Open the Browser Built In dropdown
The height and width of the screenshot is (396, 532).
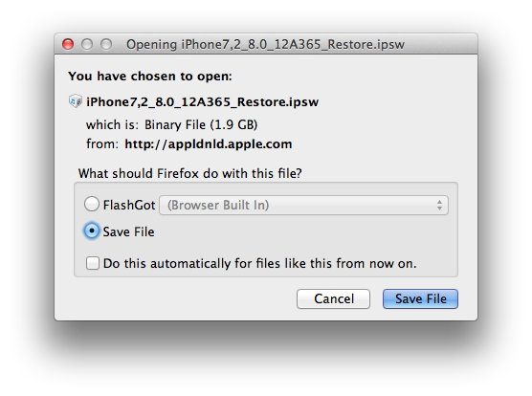pos(303,205)
